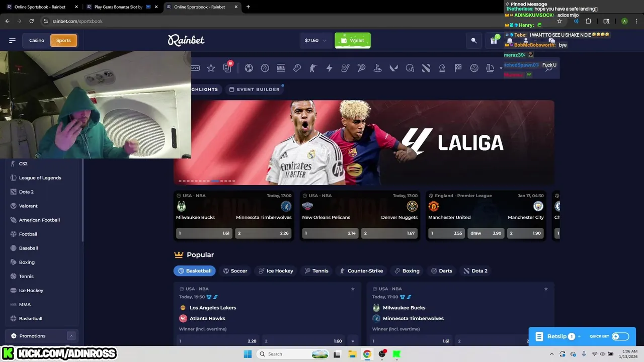
Task: Bet Milwaukee Bucks at 1.61 in highlights card
Action: pyautogui.click(x=204, y=233)
